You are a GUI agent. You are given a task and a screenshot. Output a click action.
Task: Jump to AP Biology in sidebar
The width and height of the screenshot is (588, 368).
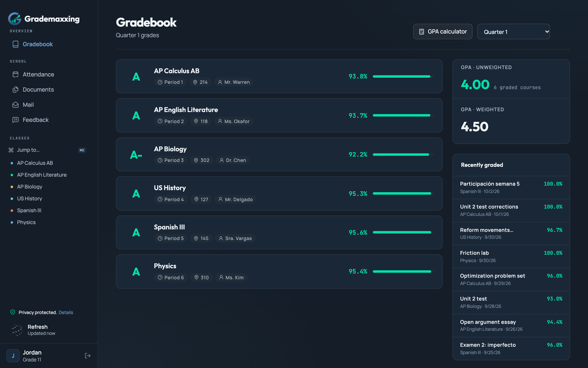coord(30,187)
